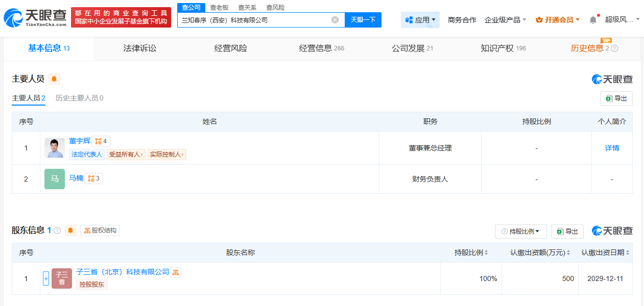Viewport: 644px width, 306px height.
Task: Open the 超级风… user account menu
Action: click(622, 20)
